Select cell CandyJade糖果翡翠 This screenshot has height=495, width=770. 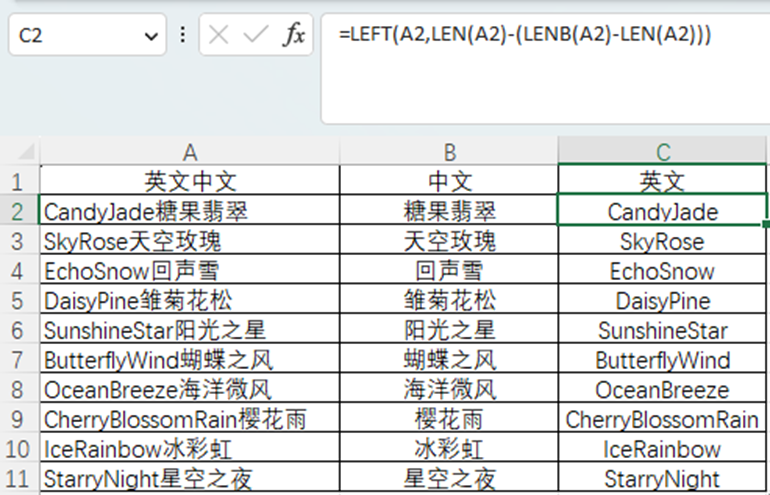(x=190, y=211)
